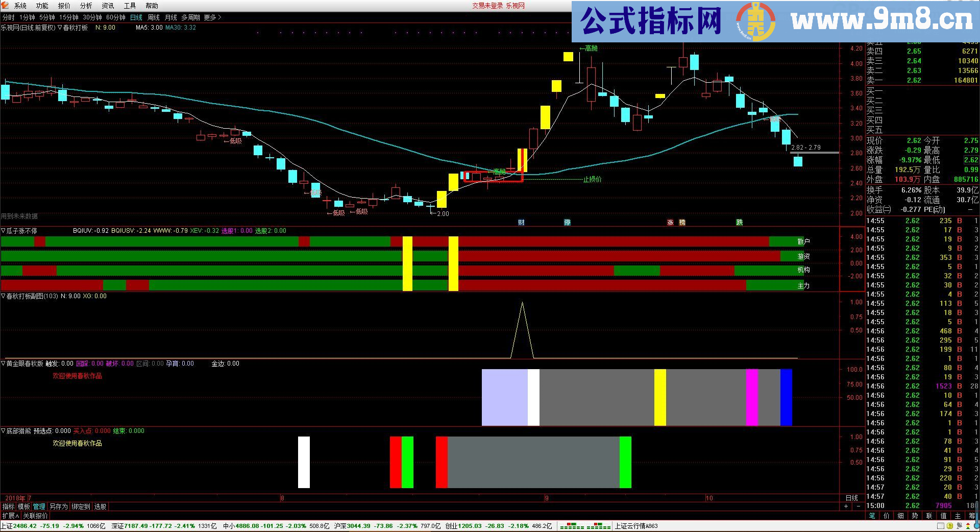The height and width of the screenshot is (532, 980).
Task: Open 底部猎熊 indicator dropdown triangle
Action: (3, 431)
